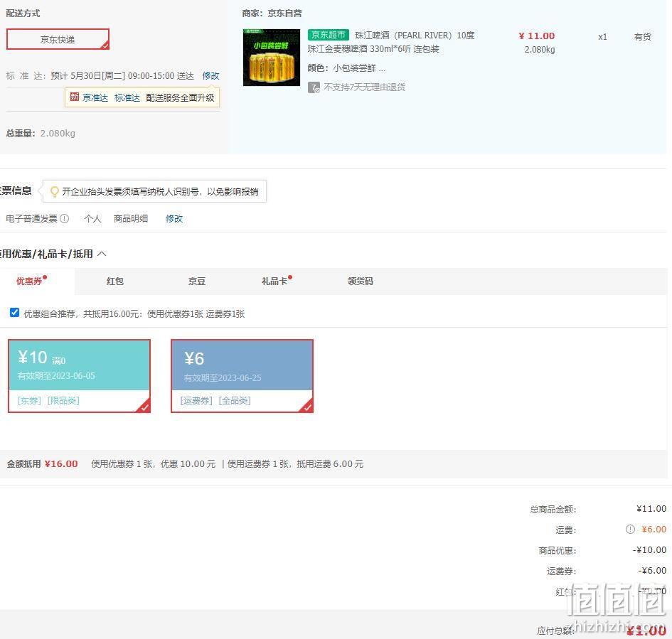Click 电子普通发票 invoice type text
672x639 pixels.
click(x=32, y=219)
